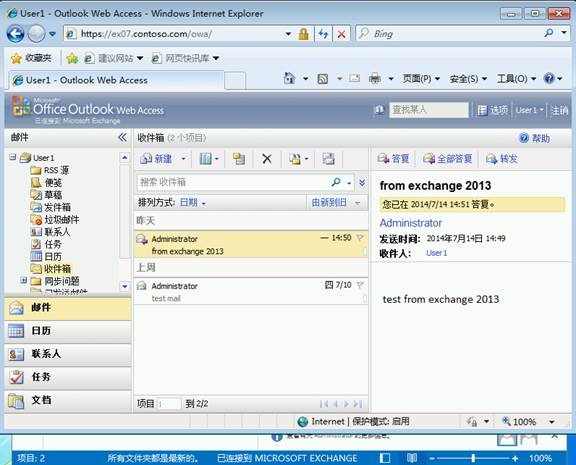Click the Outlook zoom out minus button
This screenshot has height=465, width=576.
click(432, 458)
